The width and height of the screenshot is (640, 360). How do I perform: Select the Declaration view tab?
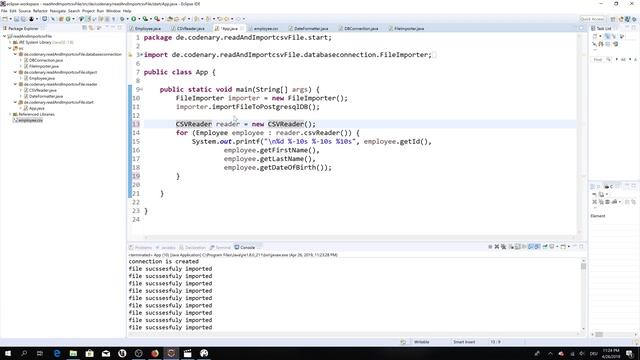pyautogui.click(x=193, y=247)
